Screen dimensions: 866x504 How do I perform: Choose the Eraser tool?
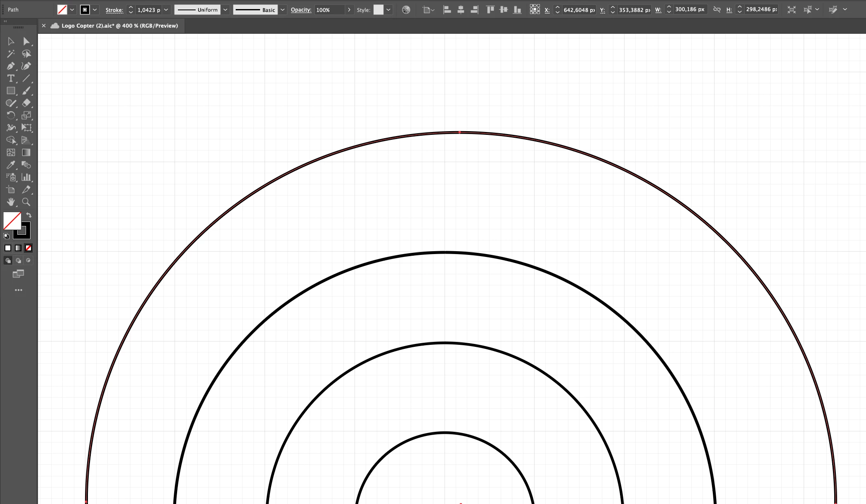coord(26,103)
